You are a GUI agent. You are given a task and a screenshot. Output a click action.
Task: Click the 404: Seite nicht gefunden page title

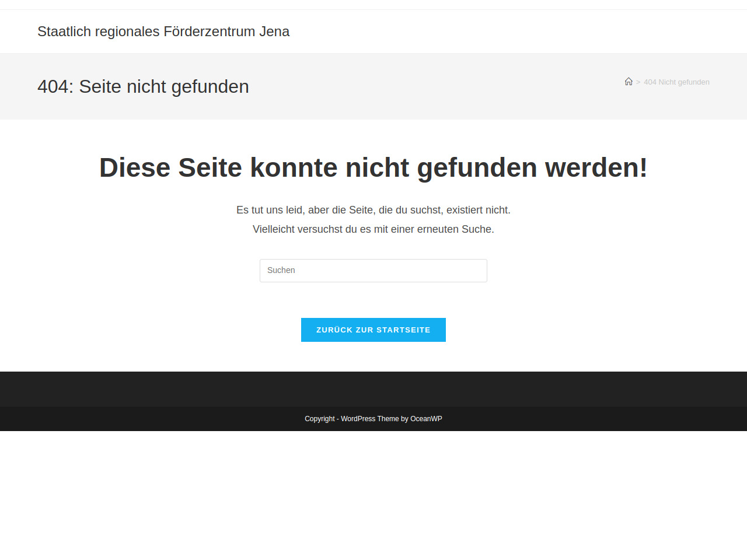[143, 86]
